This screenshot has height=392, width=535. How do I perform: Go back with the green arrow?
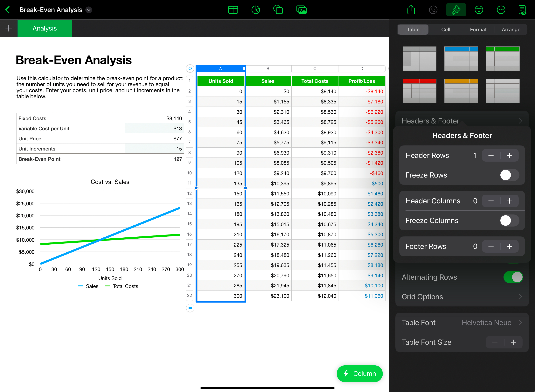(8, 10)
